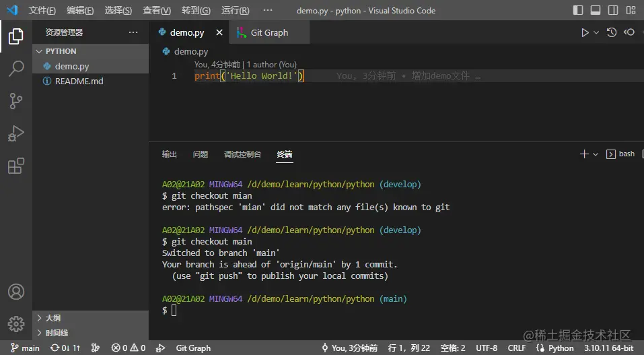
Task: Click the print statement on line 1
Action: coord(249,75)
